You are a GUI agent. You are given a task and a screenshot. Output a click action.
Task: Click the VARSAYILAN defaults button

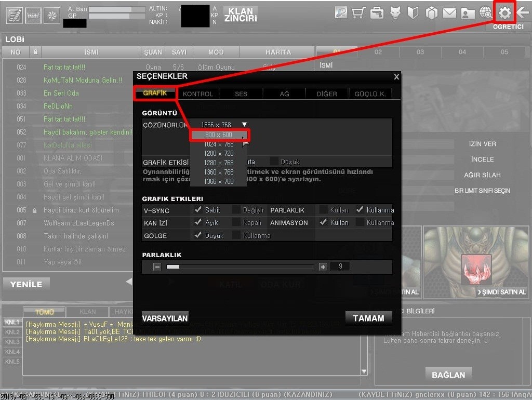(165, 318)
